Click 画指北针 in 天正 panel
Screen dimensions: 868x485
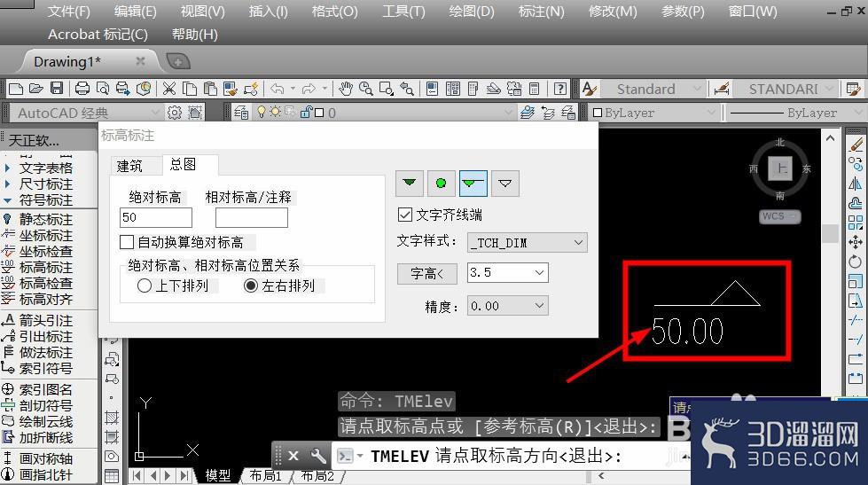pos(46,475)
